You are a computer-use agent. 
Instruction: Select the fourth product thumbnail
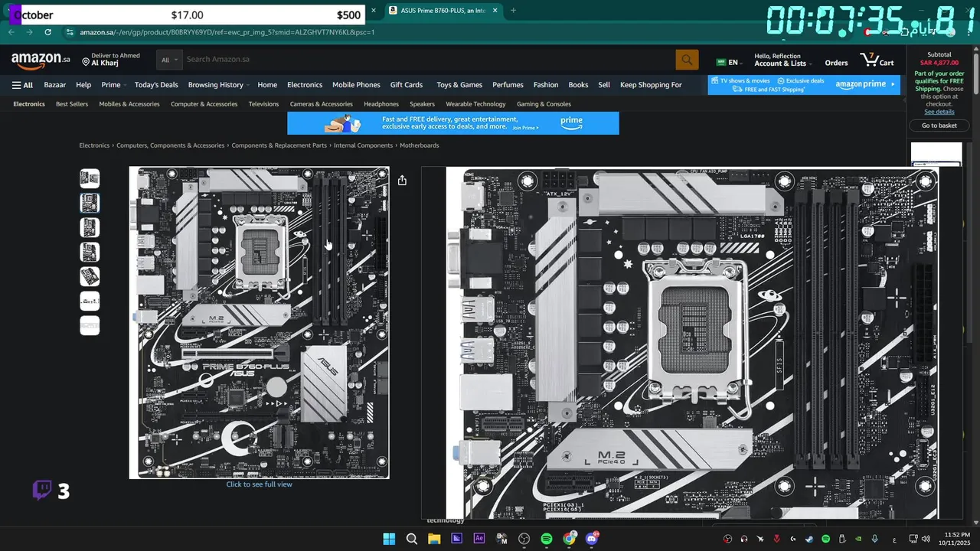90,252
